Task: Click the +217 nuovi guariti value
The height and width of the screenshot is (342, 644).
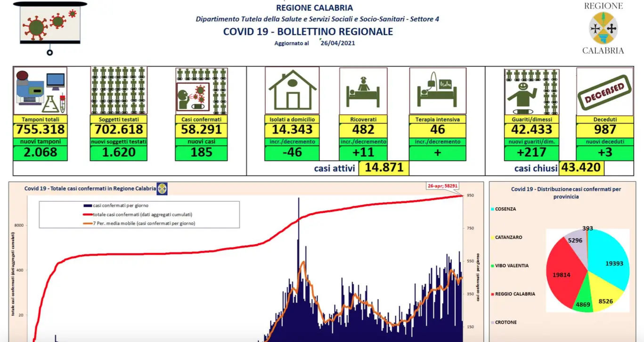Action: click(532, 152)
